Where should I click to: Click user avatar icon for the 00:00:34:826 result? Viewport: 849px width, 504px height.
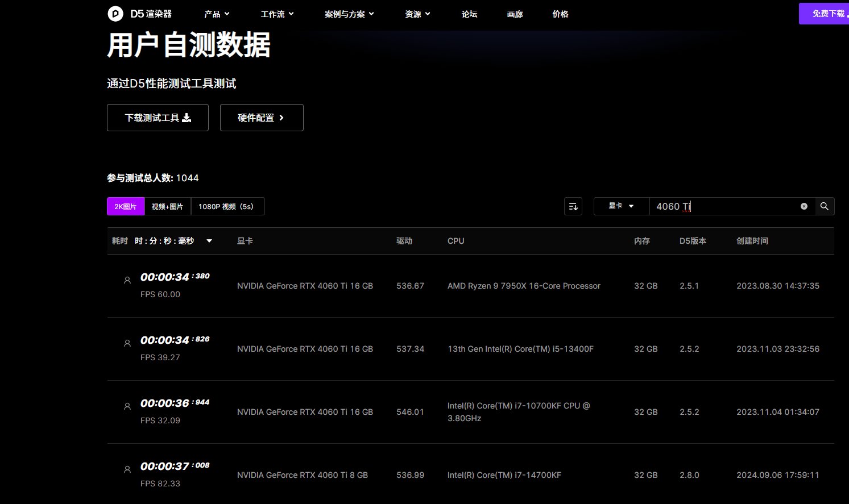click(127, 343)
